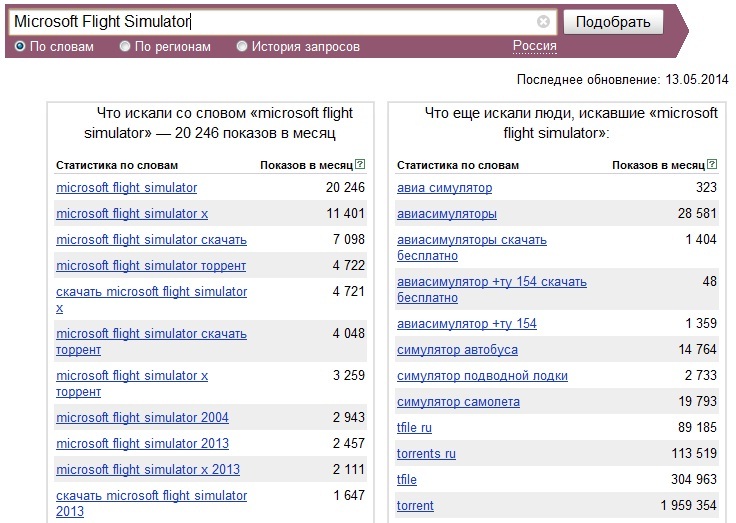
Task: Open the "авиасимулятор +ту 154" link
Action: coord(467,323)
